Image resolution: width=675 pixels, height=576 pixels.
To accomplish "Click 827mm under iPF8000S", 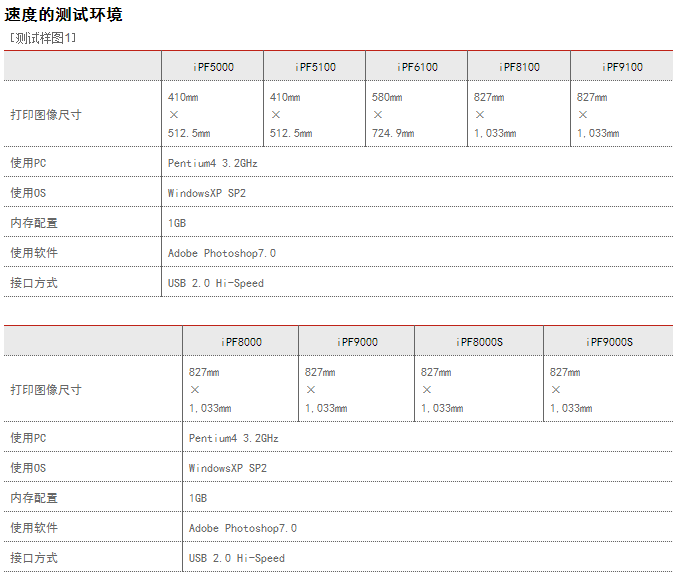I will tap(436, 372).
